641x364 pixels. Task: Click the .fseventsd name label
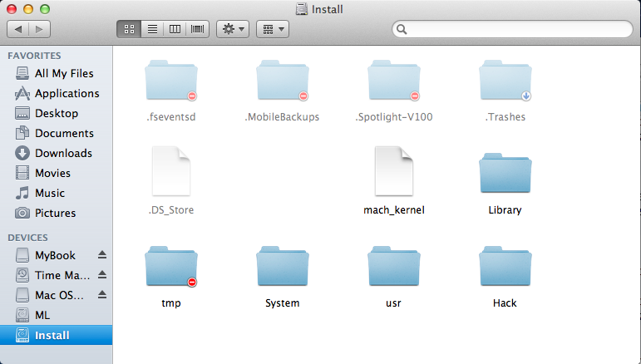pos(171,117)
